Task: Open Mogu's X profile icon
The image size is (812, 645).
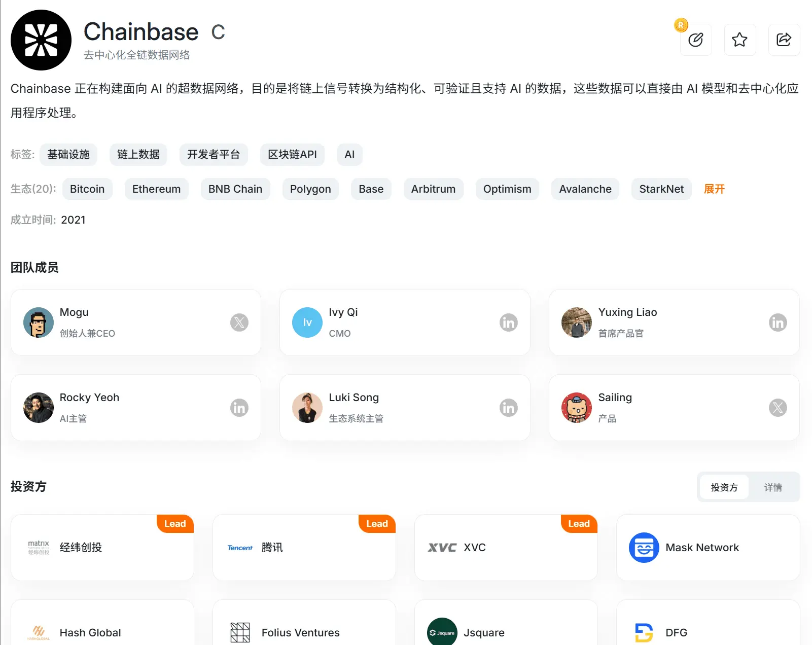Action: point(239,322)
